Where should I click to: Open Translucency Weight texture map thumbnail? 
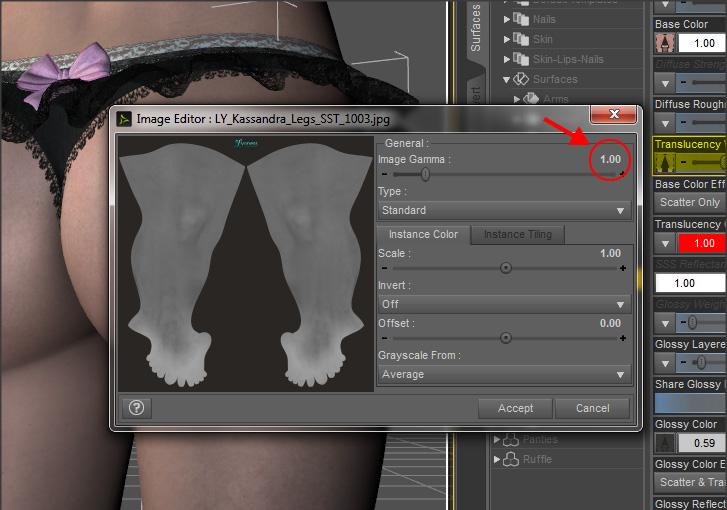click(x=665, y=163)
